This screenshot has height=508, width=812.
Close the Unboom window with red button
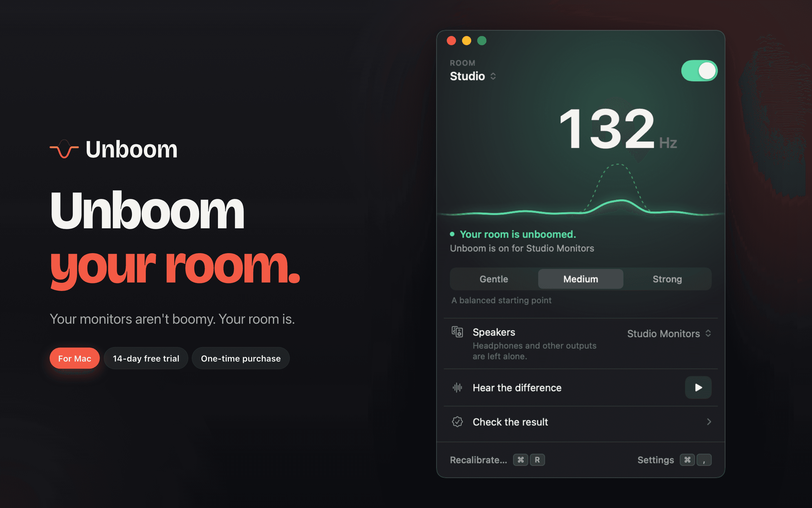point(451,41)
